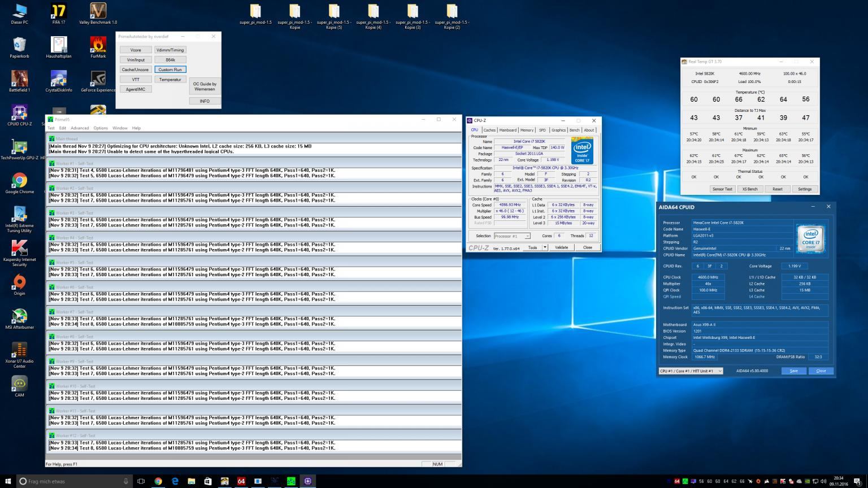Open the Task View taskbar button

point(141,481)
